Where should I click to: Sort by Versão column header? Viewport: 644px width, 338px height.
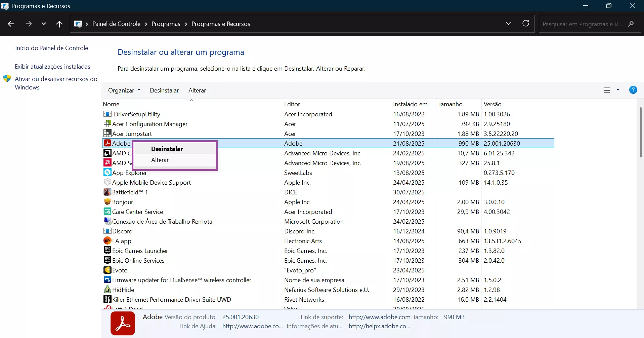(518, 104)
